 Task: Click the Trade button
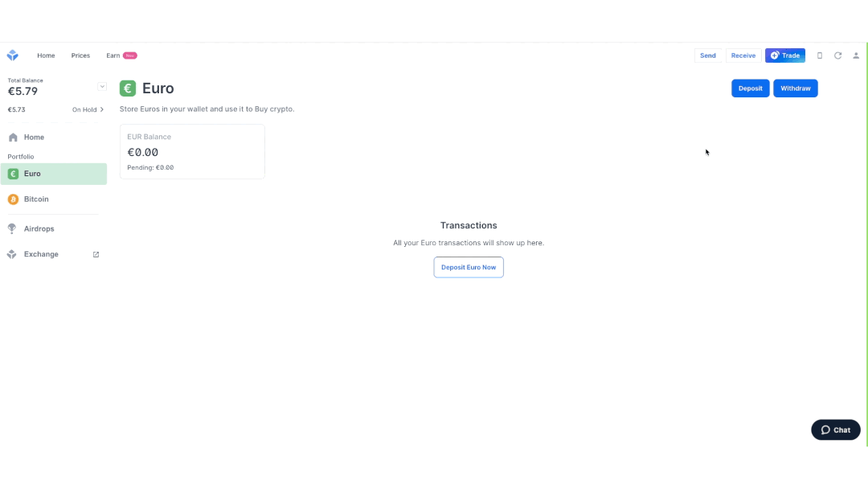785,55
